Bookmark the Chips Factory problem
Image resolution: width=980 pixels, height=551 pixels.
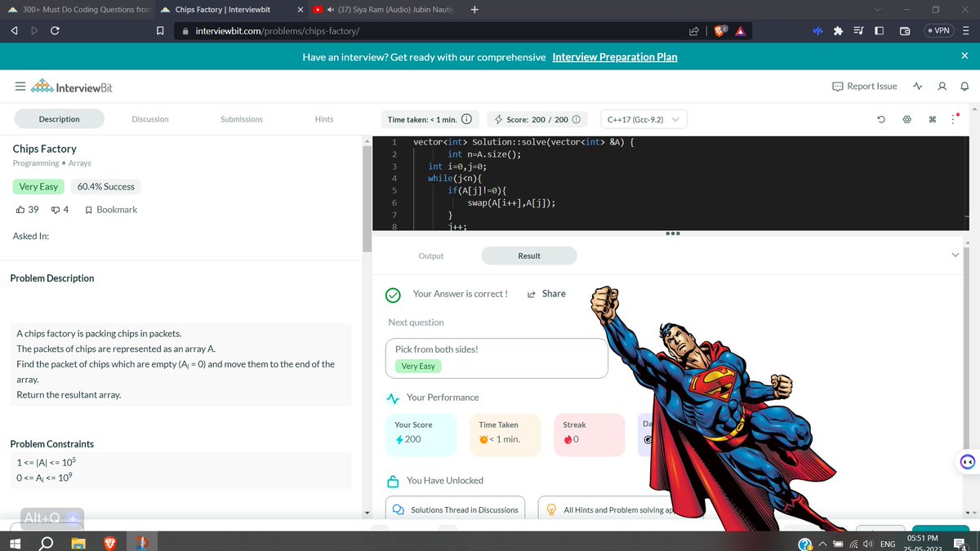tap(111, 210)
